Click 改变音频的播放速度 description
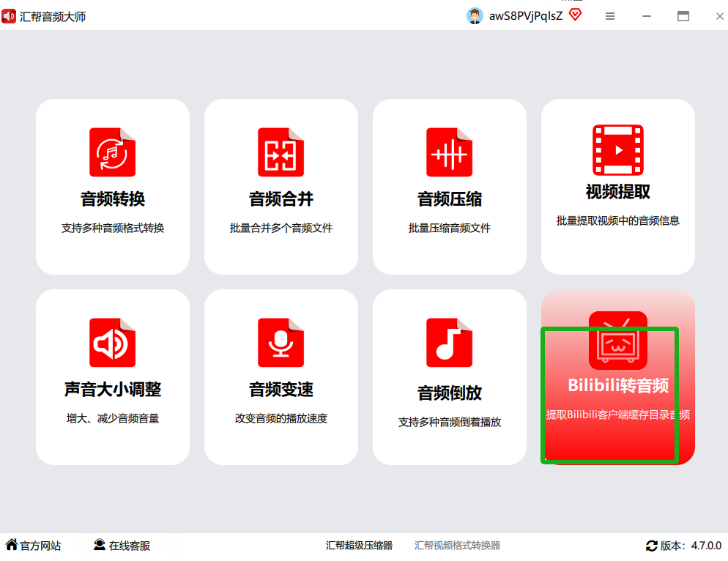728x561 pixels. [x=281, y=418]
